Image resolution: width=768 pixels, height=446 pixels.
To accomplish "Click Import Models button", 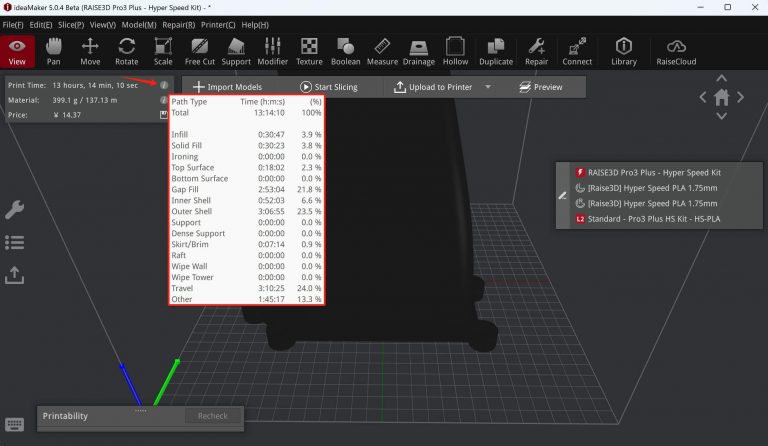I will pyautogui.click(x=227, y=87).
